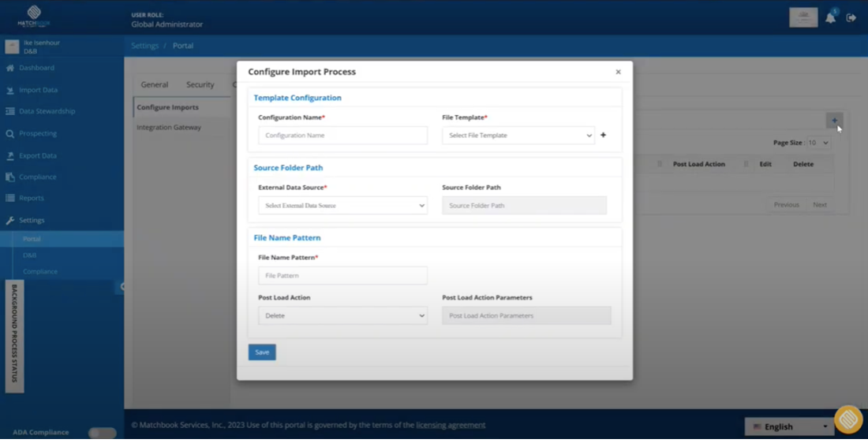Click the Reports sidebar icon
868x443 pixels.
(10, 198)
